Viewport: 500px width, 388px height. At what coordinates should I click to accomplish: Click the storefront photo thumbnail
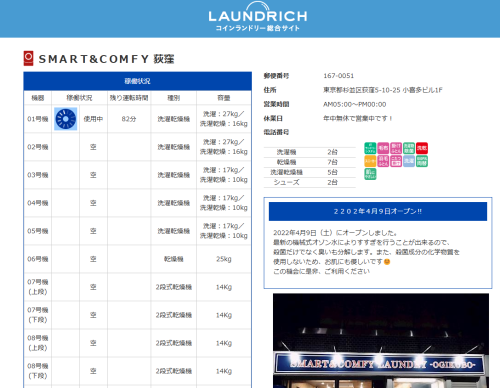381,341
